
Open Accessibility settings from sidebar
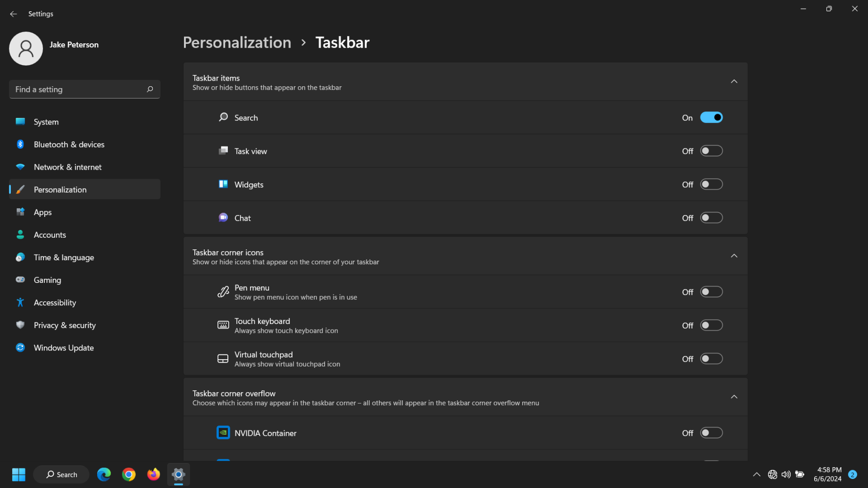click(x=55, y=302)
